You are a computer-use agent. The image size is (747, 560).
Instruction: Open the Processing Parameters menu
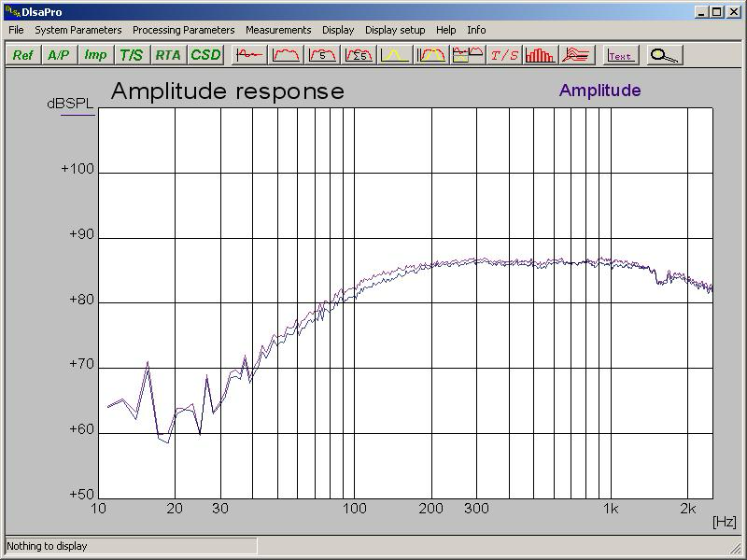[183, 30]
